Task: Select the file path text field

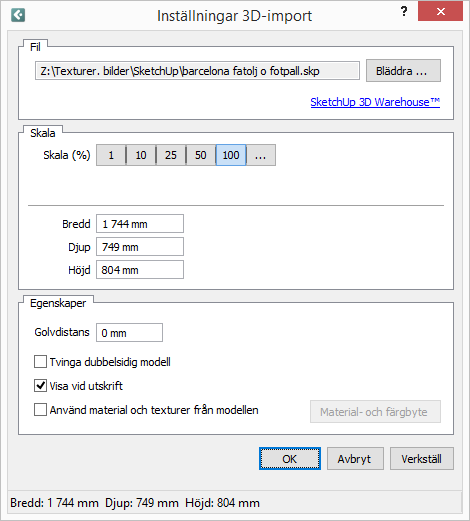Action: click(x=197, y=71)
